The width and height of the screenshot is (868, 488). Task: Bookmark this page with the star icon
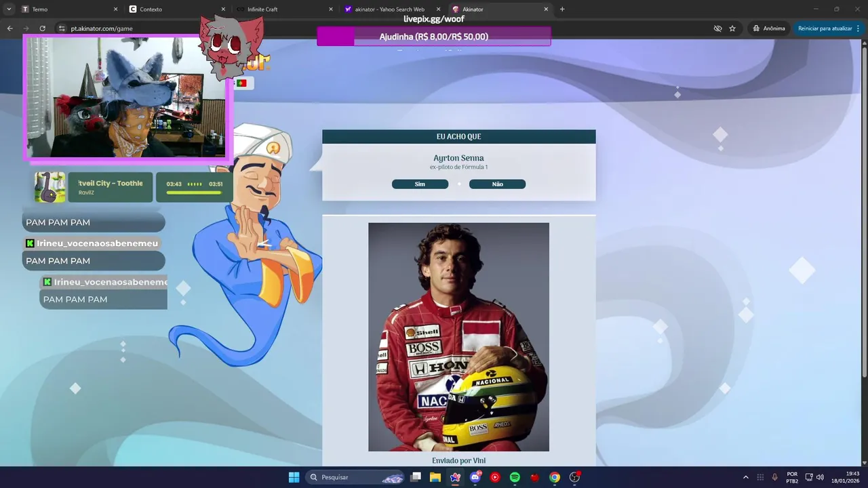pyautogui.click(x=732, y=28)
